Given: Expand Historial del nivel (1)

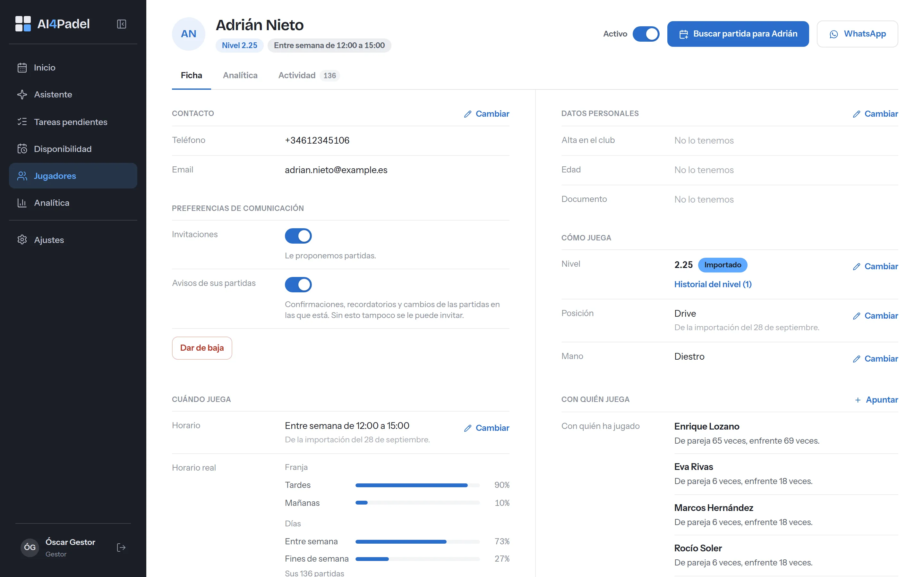Looking at the screenshot, I should pyautogui.click(x=713, y=284).
